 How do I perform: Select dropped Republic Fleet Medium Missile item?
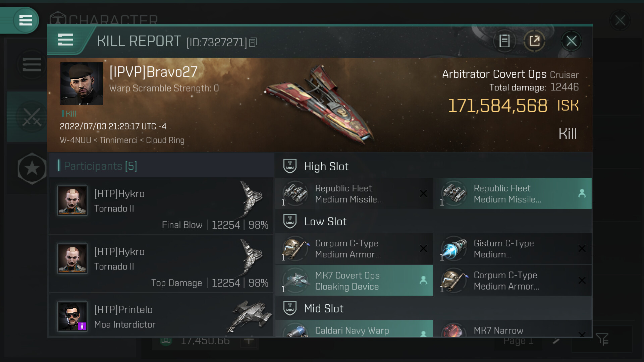pos(512,193)
